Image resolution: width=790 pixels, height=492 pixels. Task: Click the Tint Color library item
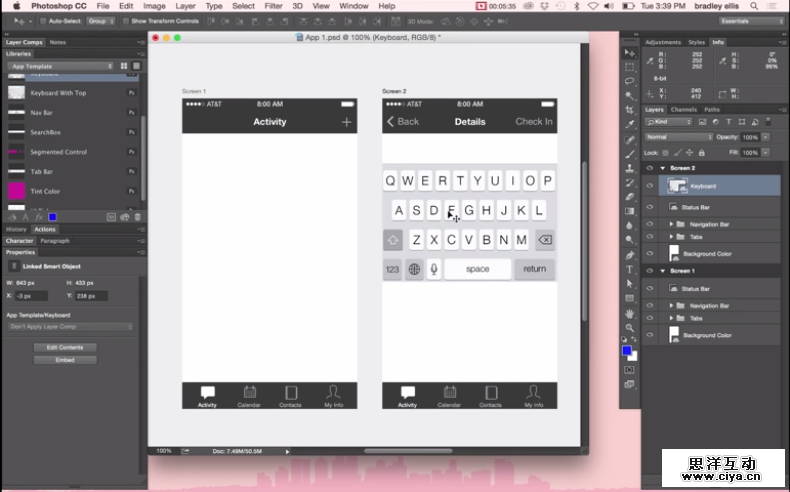click(x=45, y=191)
